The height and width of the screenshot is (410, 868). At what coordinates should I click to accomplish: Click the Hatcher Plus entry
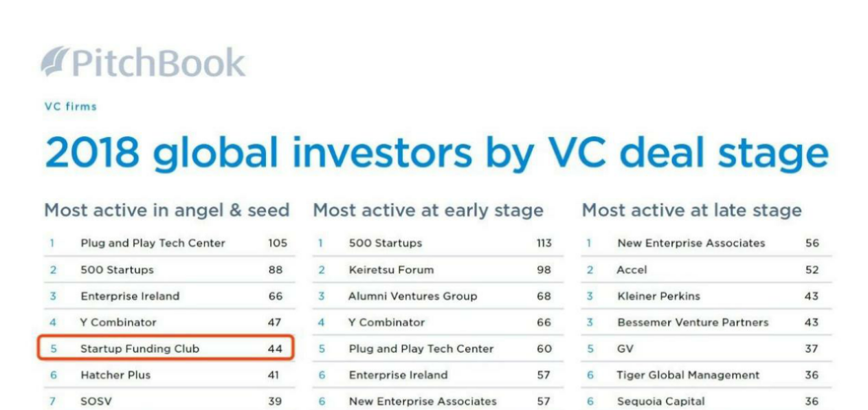pos(115,375)
